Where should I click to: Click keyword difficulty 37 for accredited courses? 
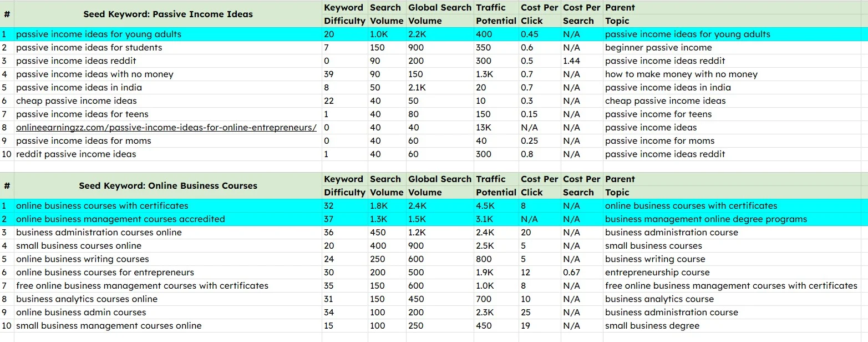(x=329, y=219)
